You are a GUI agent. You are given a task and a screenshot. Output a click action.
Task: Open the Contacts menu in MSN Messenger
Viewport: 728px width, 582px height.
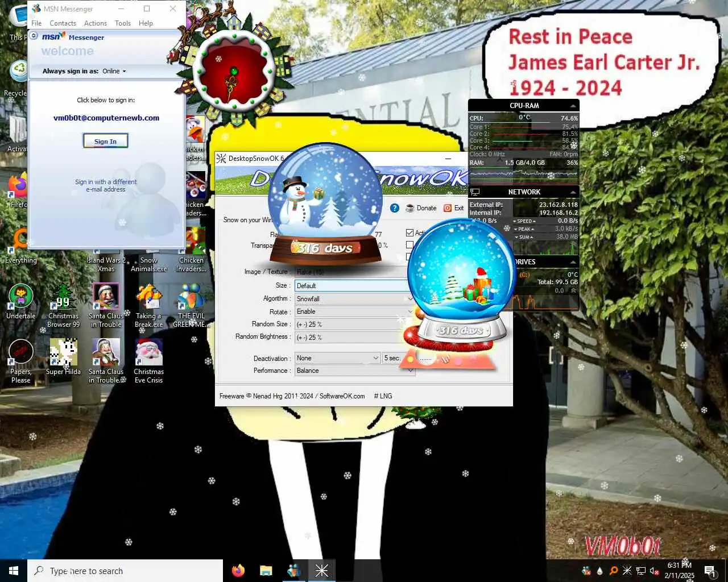click(63, 23)
